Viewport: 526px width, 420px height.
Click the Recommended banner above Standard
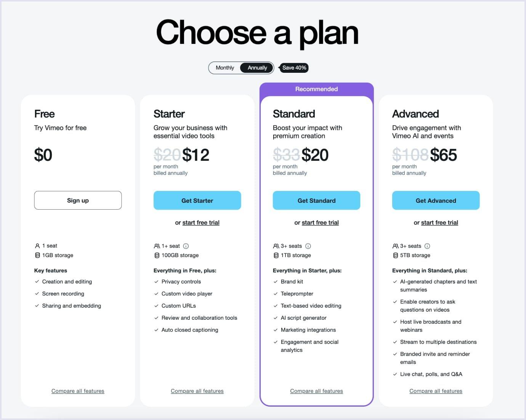tap(316, 89)
